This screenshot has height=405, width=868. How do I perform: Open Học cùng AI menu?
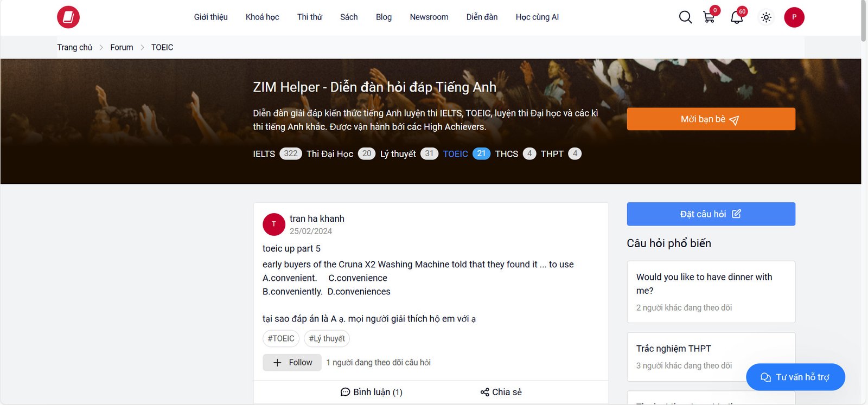pos(537,17)
